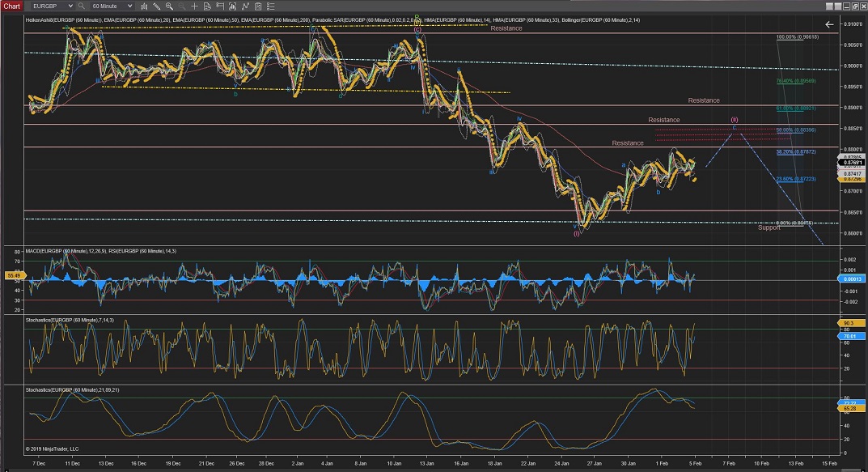Click the zoom in magnifier icon
Viewport: 868px width, 472px height.
pos(169,6)
